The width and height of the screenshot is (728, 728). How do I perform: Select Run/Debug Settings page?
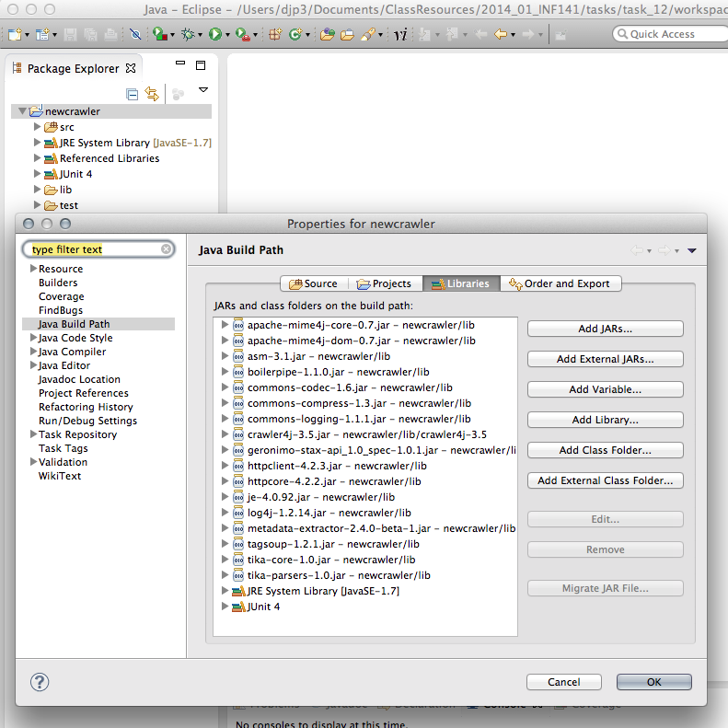point(87,421)
